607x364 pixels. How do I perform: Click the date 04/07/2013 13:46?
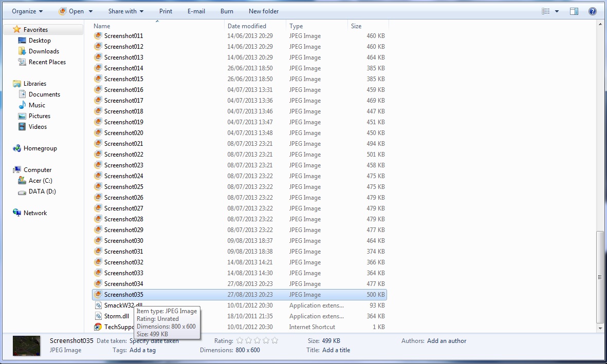(x=250, y=111)
